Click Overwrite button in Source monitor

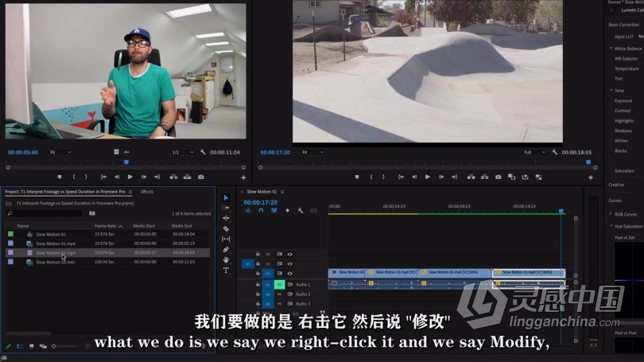pyautogui.click(x=188, y=177)
